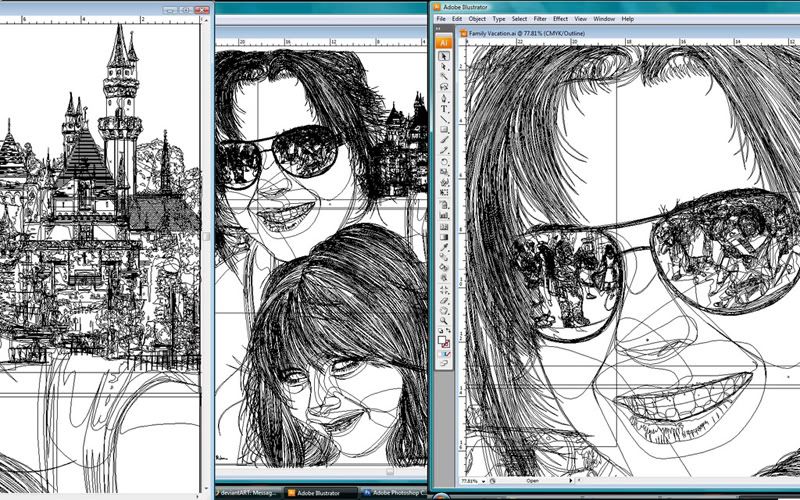Change the screen mode button at toolbox bottom
Viewport: 800px width, 500px height.
tap(443, 363)
